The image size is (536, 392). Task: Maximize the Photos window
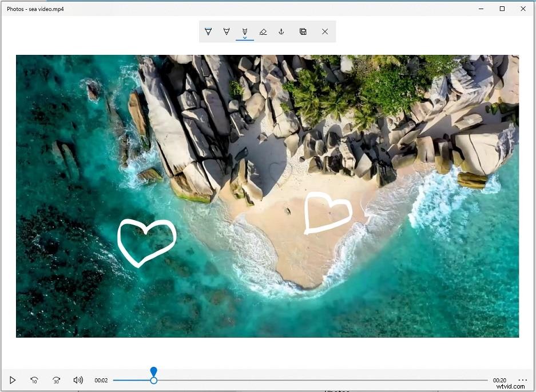pos(502,9)
